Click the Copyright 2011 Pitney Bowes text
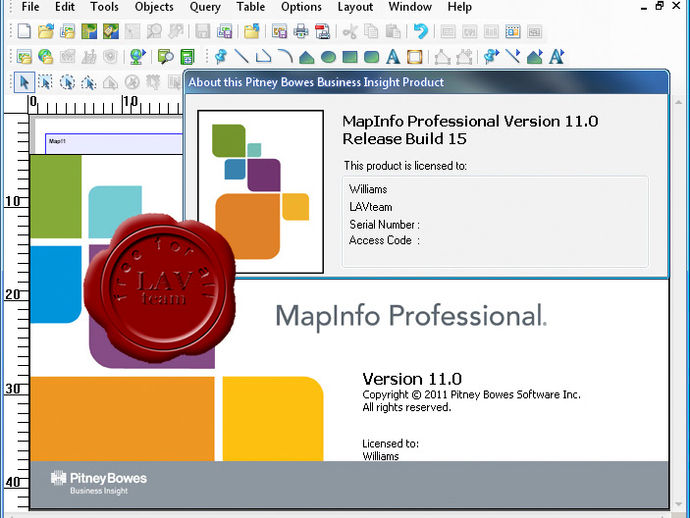The image size is (690, 518). (x=471, y=394)
